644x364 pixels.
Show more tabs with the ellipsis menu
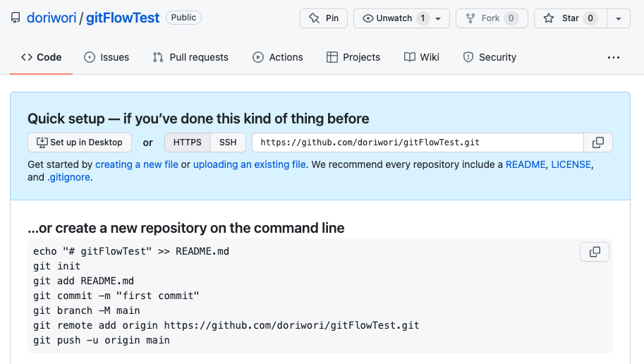pos(614,58)
